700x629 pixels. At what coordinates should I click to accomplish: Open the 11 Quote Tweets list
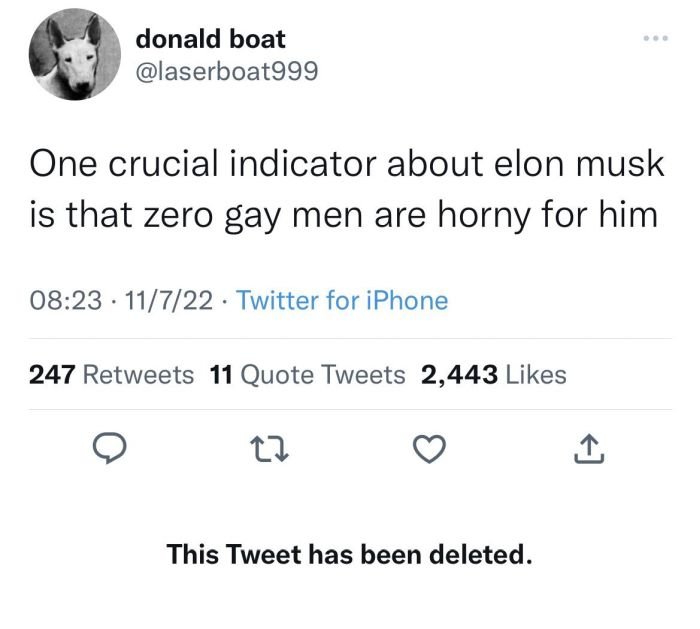tap(308, 375)
